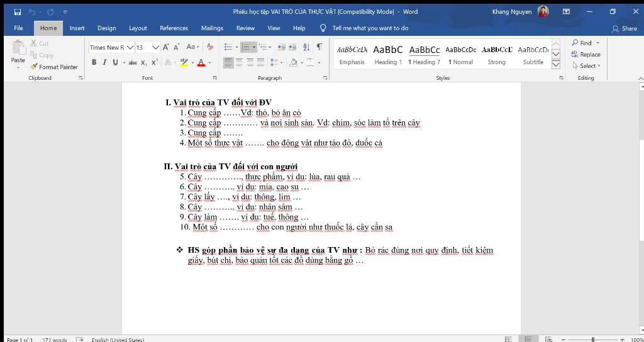Apply the Heading 1 style
The height and width of the screenshot is (342, 644).
click(x=388, y=55)
